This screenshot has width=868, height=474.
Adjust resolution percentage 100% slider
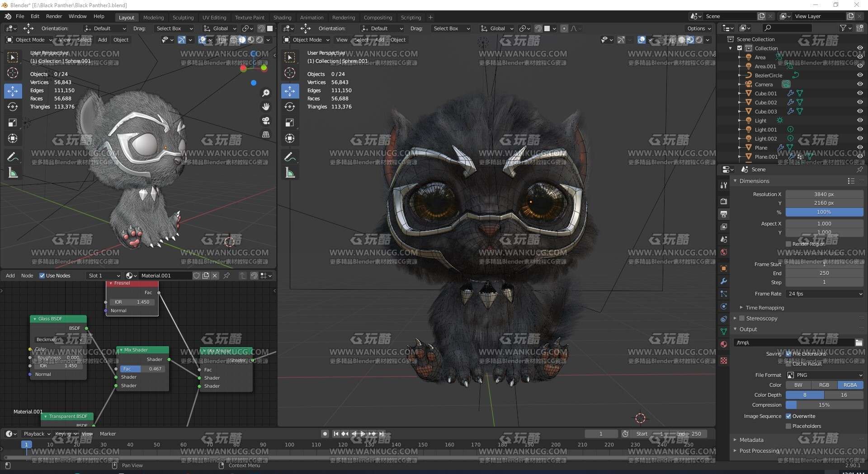825,212
